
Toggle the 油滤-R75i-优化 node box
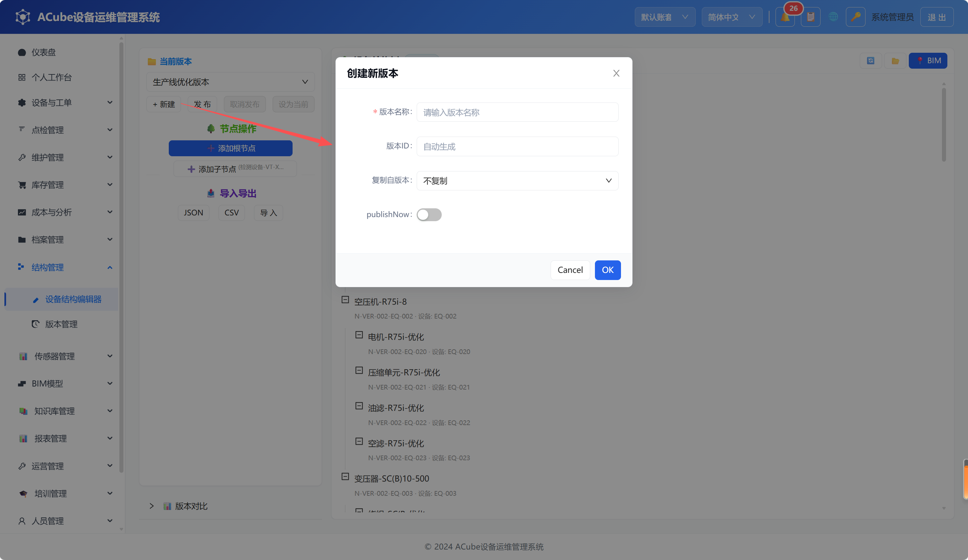(359, 406)
